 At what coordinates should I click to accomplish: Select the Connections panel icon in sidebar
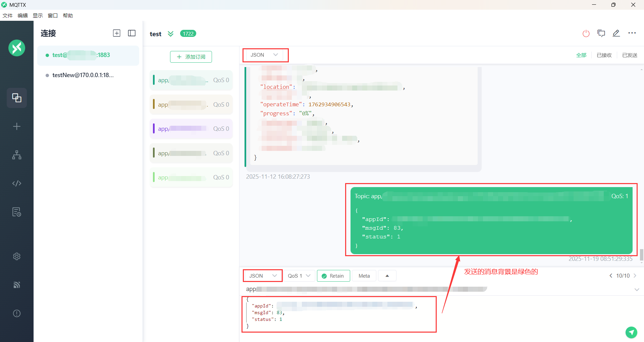pyautogui.click(x=17, y=98)
